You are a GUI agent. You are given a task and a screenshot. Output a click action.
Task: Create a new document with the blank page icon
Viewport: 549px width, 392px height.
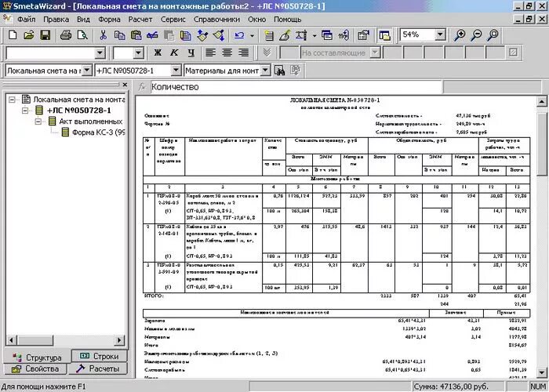coord(13,35)
